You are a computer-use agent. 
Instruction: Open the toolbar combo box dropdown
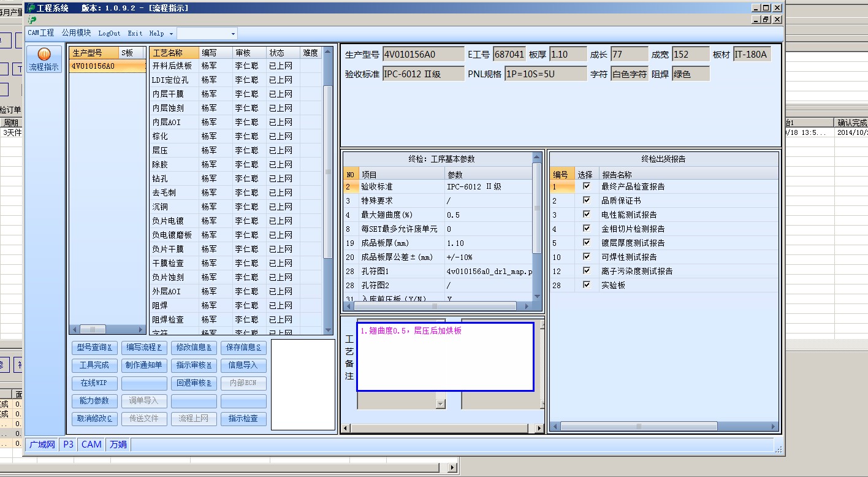[x=233, y=34]
